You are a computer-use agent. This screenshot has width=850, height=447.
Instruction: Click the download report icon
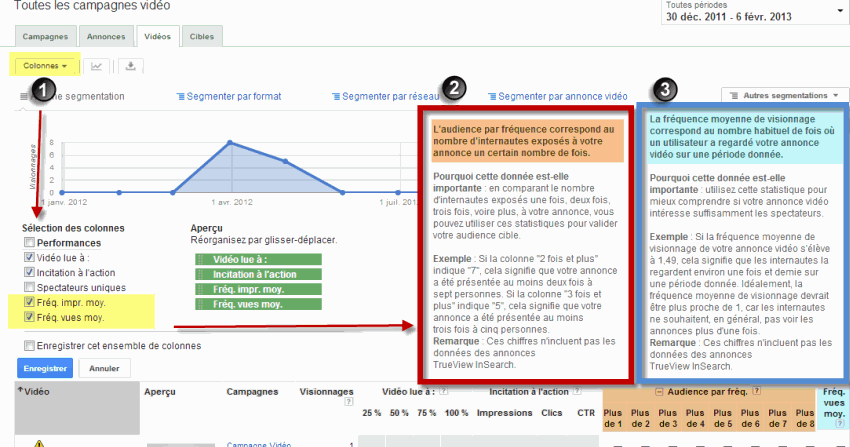(x=131, y=66)
